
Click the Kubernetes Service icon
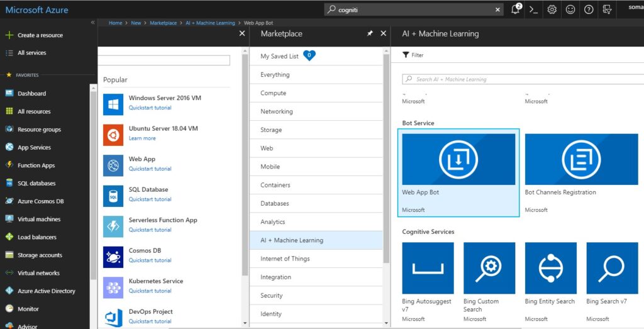(113, 287)
